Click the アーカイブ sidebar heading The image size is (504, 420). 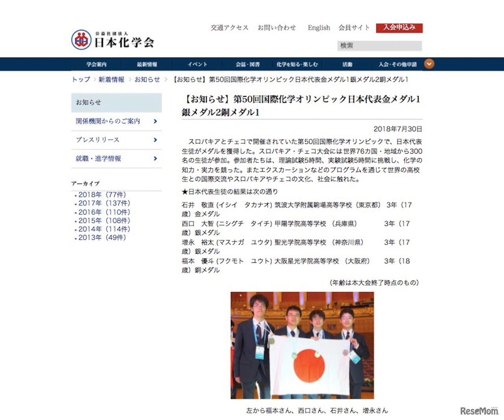point(85,183)
